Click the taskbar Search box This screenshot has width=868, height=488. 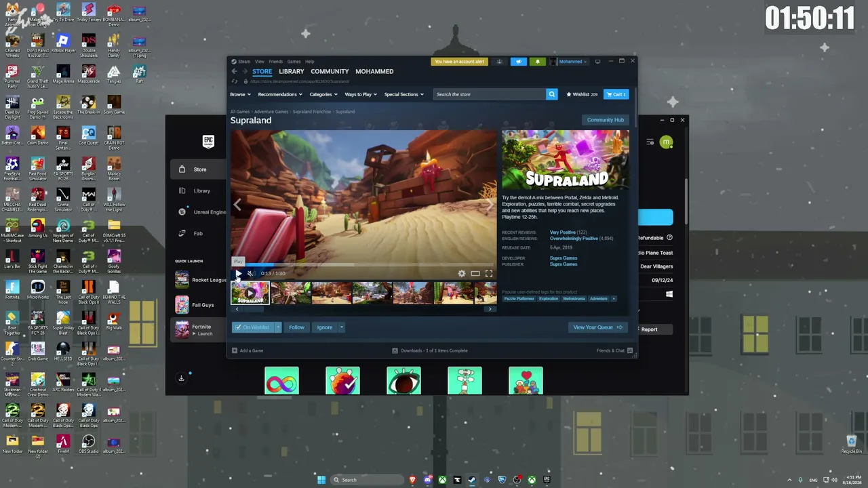[366, 480]
